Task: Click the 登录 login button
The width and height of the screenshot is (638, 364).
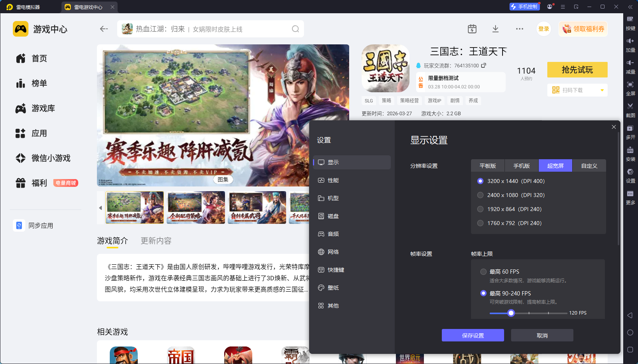Action: point(544,29)
